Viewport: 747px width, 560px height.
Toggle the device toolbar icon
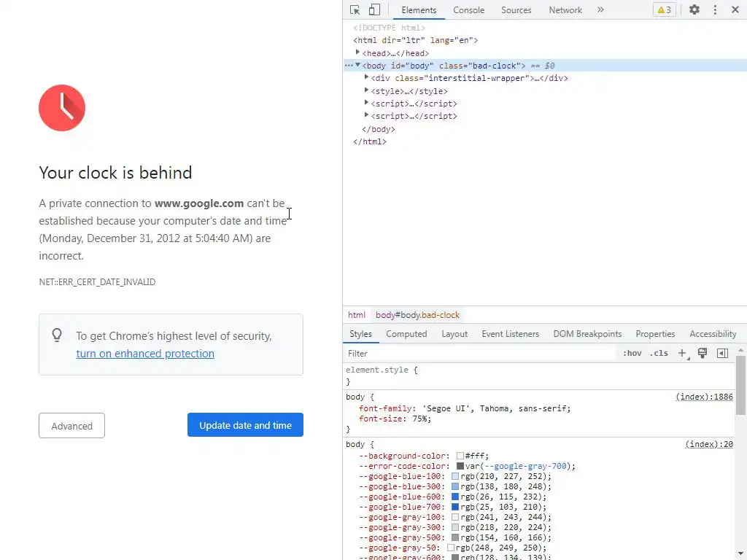pos(374,9)
